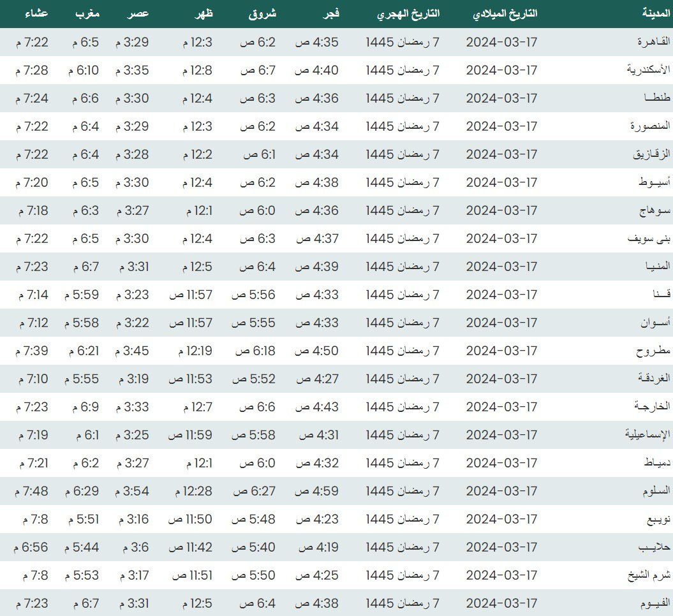Select the المنصورة city cell
The height and width of the screenshot is (616, 673).
pyautogui.click(x=650, y=126)
